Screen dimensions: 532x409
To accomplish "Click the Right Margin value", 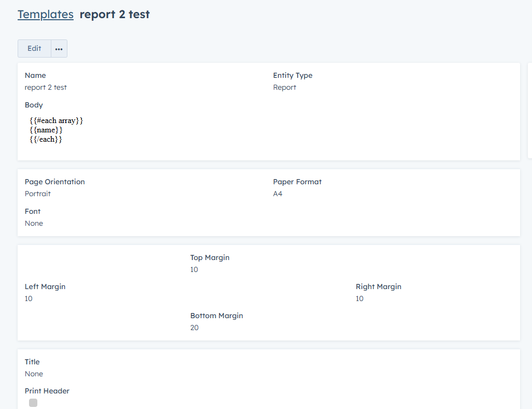I will click(359, 298).
